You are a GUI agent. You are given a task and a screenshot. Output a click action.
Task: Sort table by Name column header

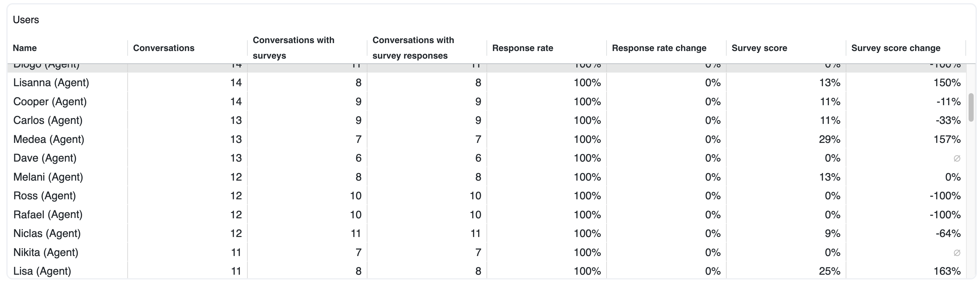click(25, 48)
